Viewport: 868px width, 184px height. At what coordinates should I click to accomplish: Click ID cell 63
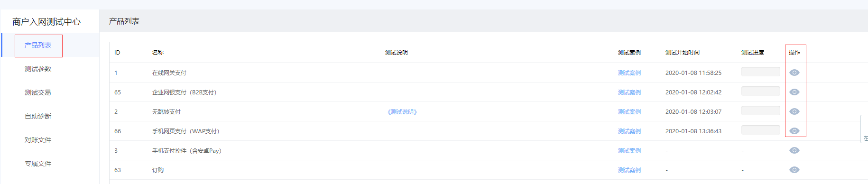click(x=118, y=170)
